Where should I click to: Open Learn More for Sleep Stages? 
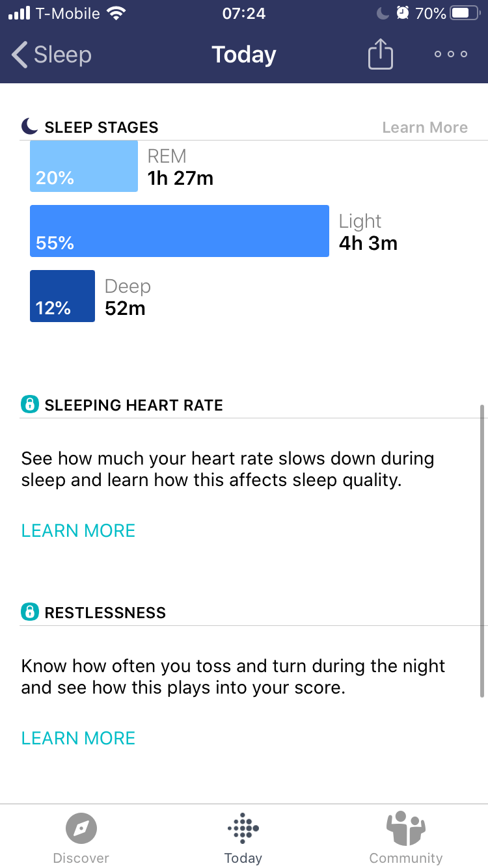click(424, 128)
